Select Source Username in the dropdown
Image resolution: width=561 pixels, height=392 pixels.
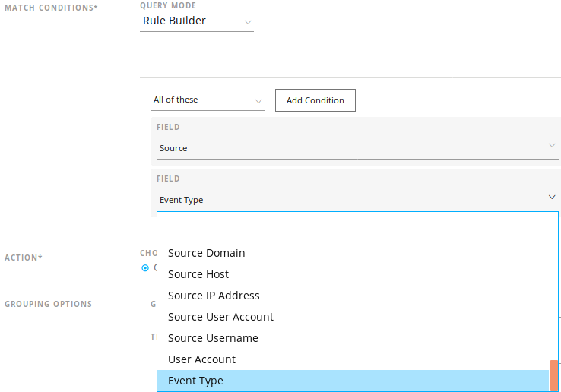click(213, 338)
